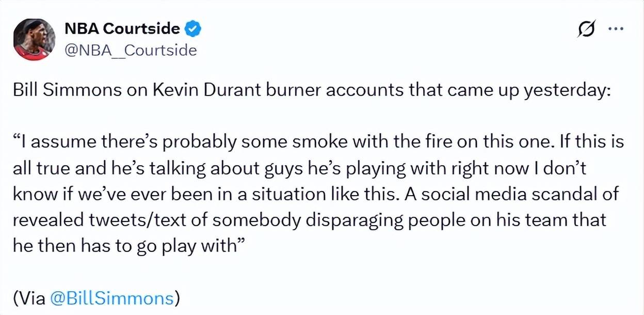Open the @BillSimmons mention link

coord(112,298)
